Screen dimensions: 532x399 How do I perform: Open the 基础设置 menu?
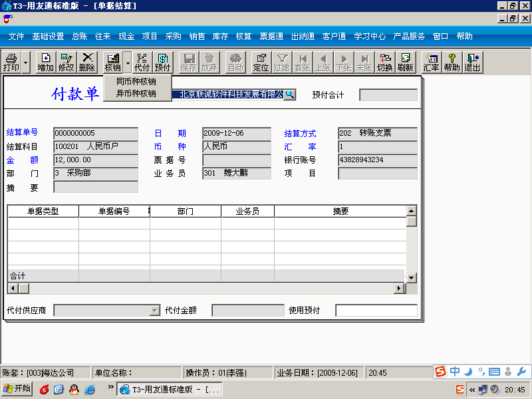(x=48, y=37)
